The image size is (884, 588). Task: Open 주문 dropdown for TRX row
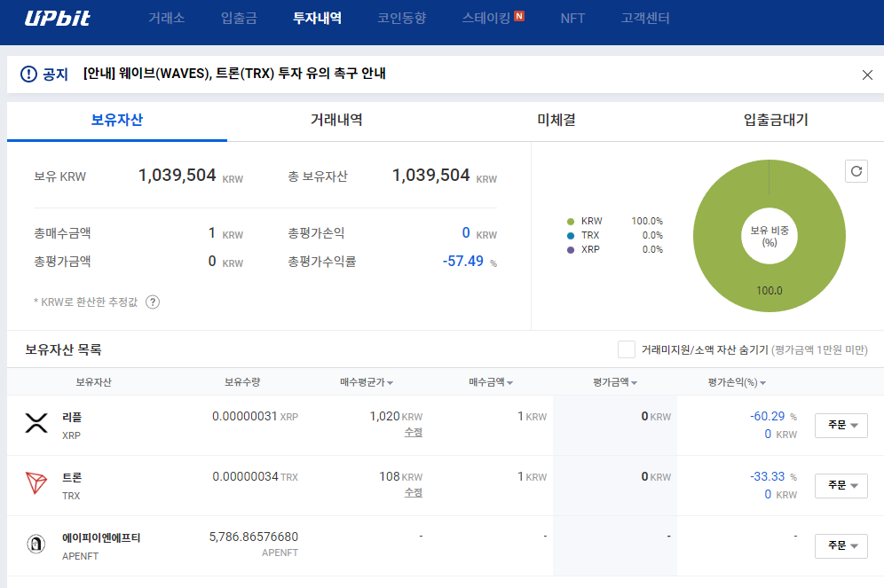841,485
